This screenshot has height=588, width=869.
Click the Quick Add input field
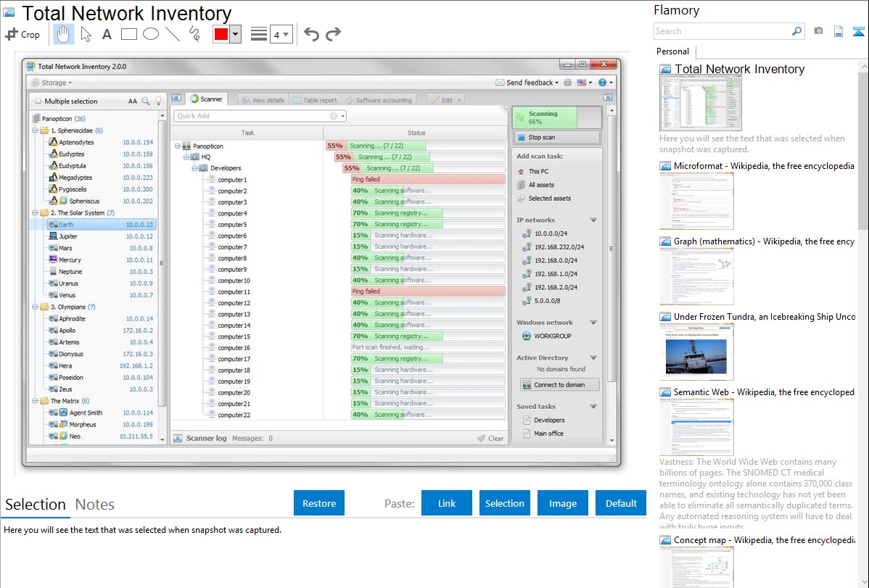(260, 116)
